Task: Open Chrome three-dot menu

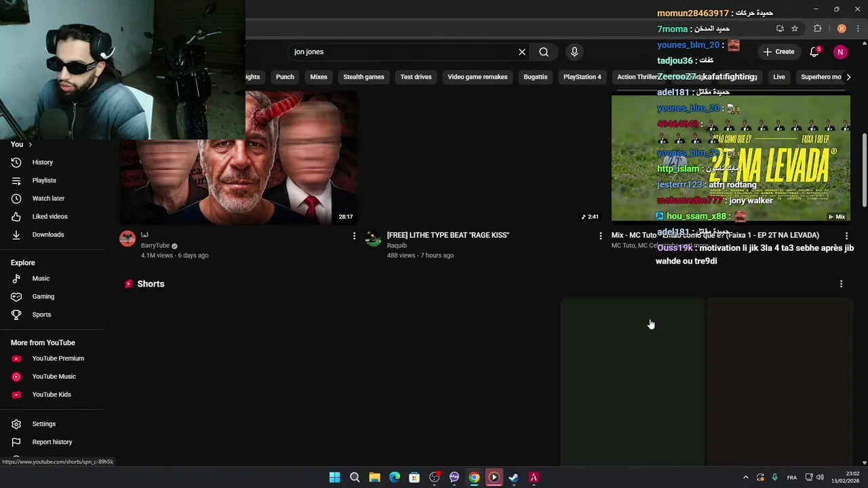Action: point(858,28)
